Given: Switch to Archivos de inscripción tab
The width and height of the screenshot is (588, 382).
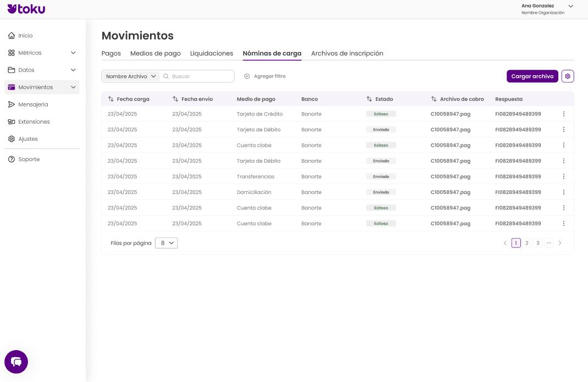Looking at the screenshot, I should 347,53.
